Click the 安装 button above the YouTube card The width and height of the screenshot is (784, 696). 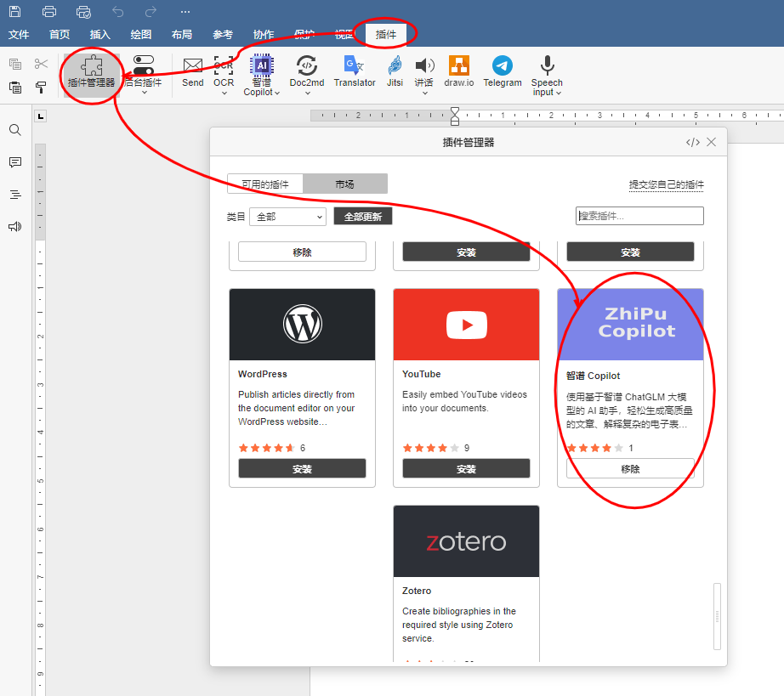click(x=466, y=252)
